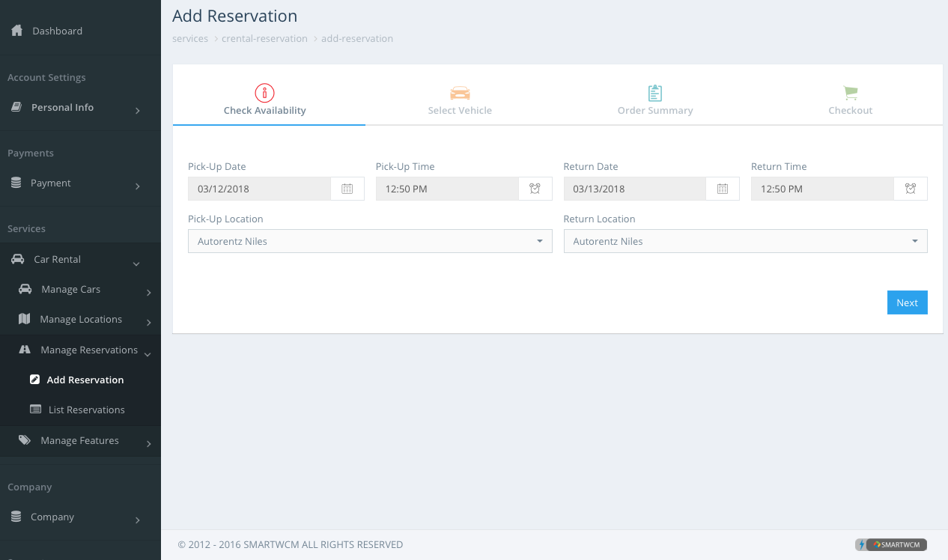Open the Return Time clock icon

point(911,189)
